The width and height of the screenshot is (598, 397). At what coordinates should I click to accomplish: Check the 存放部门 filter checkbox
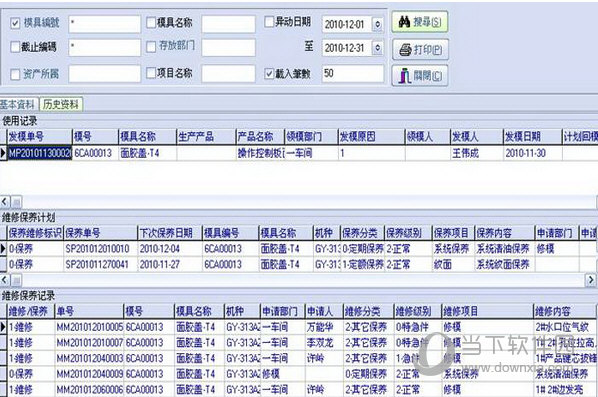[151, 47]
